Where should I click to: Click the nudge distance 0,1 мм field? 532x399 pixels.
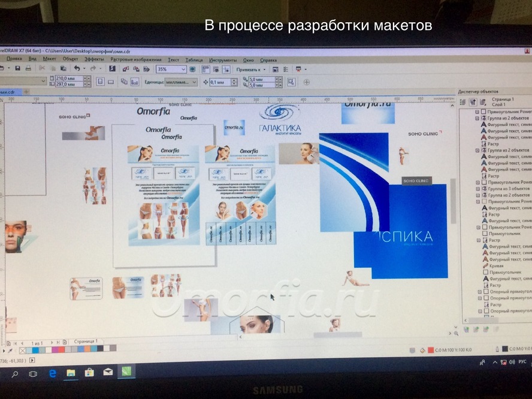[x=220, y=82]
